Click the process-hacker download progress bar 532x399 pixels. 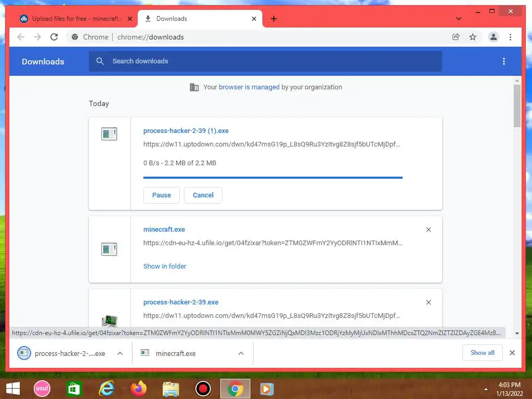(273, 178)
